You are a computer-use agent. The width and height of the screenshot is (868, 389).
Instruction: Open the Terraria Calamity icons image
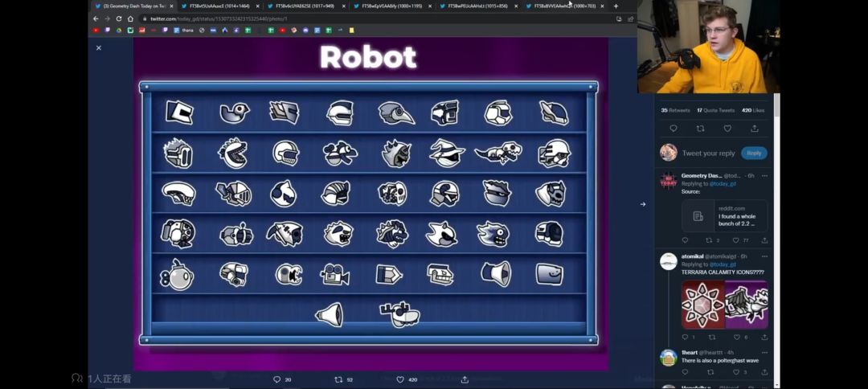pyautogui.click(x=724, y=305)
